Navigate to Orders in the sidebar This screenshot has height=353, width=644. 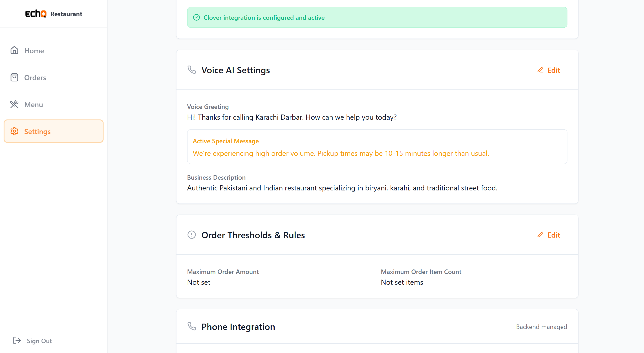point(35,77)
